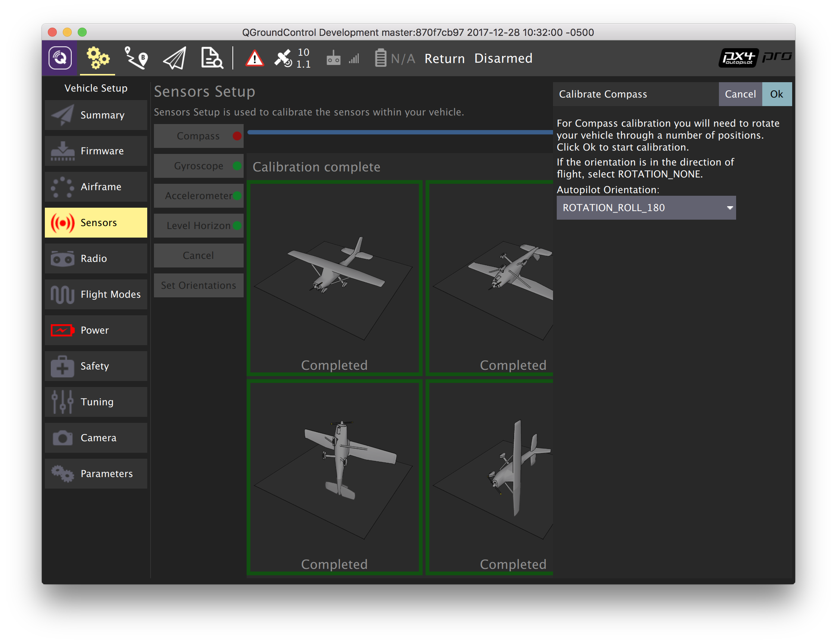
Task: Switch to Fly view paper plane icon
Action: click(x=175, y=58)
